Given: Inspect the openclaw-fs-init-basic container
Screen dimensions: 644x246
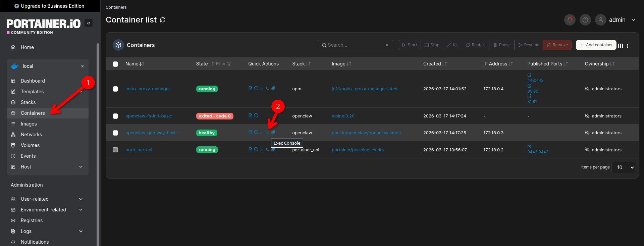Looking at the screenshot, I should tap(256, 115).
